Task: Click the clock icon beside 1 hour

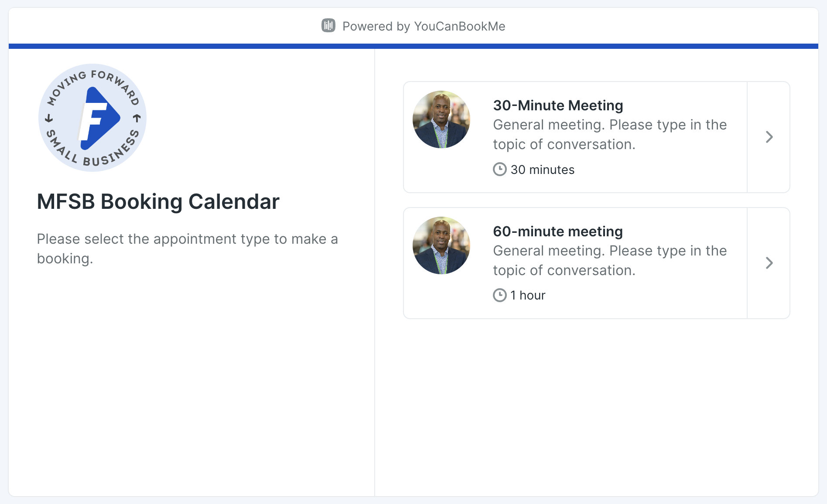Action: [500, 295]
